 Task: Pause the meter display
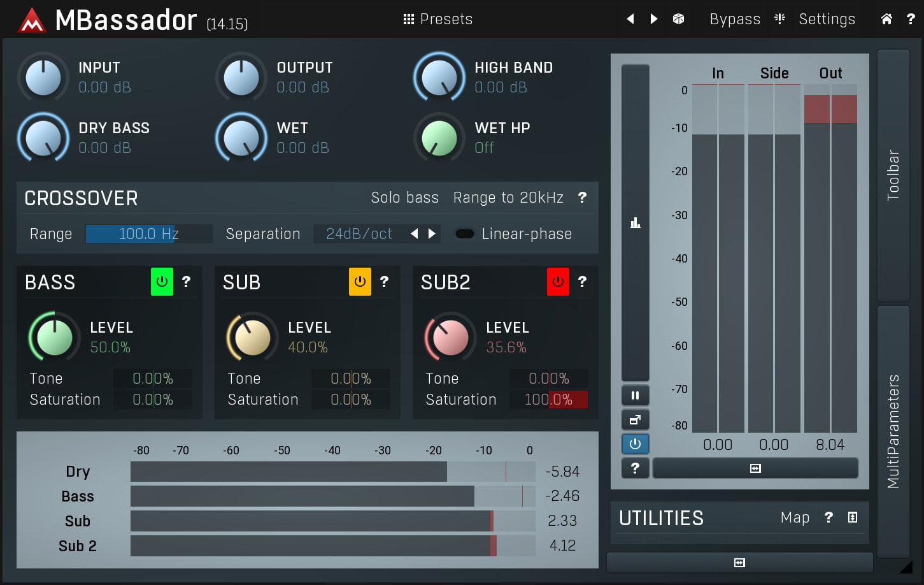click(635, 396)
